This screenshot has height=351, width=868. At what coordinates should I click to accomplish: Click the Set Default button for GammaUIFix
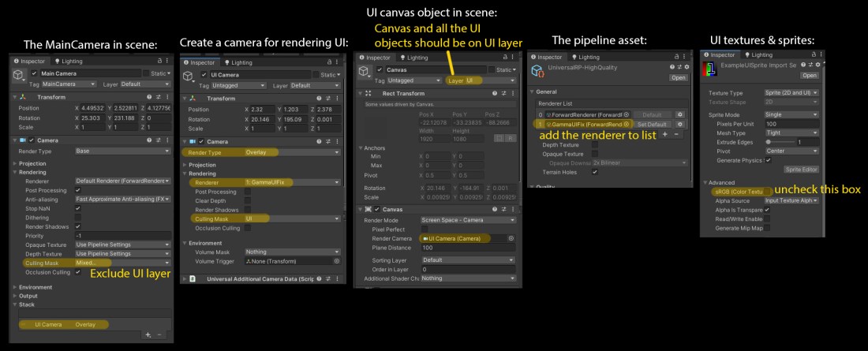[x=653, y=124]
